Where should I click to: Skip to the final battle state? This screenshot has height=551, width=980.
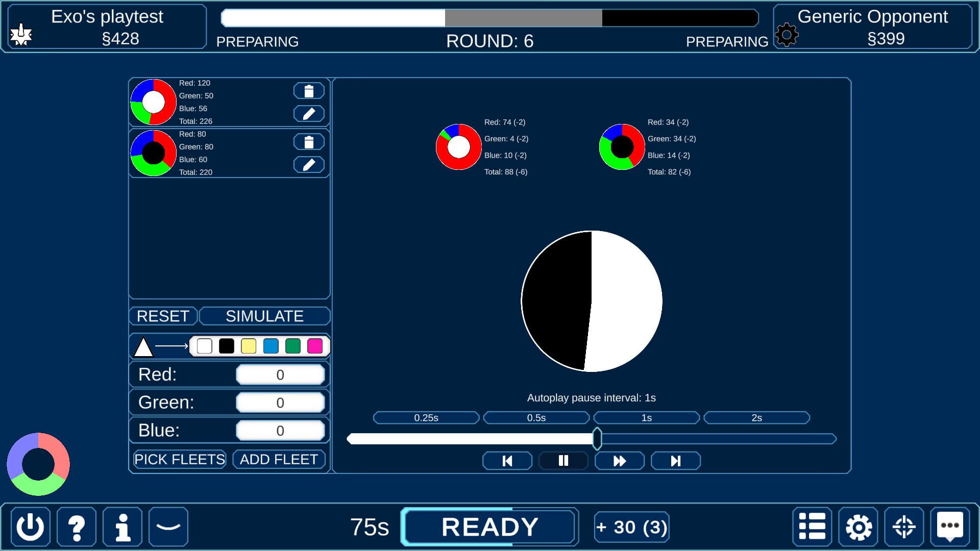676,461
